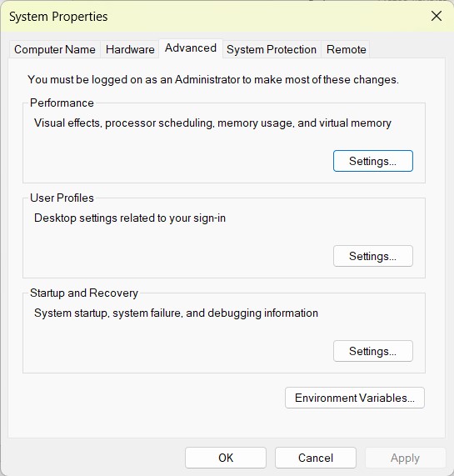Confirm changes with the OK button
The image size is (454, 476).
(x=226, y=458)
